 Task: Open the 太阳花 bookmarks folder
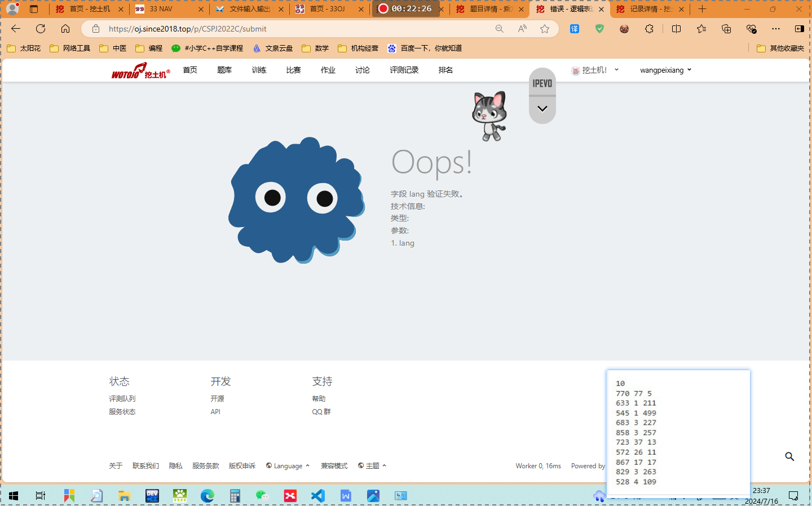coord(24,48)
